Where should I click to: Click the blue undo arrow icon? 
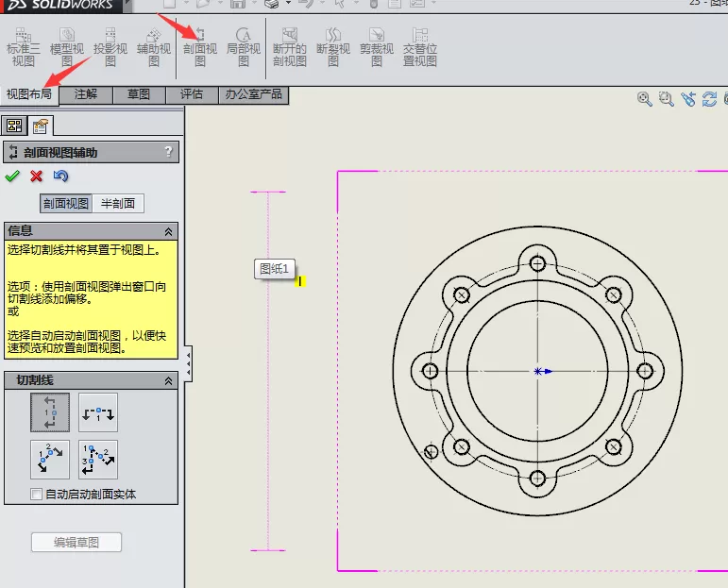[x=60, y=176]
